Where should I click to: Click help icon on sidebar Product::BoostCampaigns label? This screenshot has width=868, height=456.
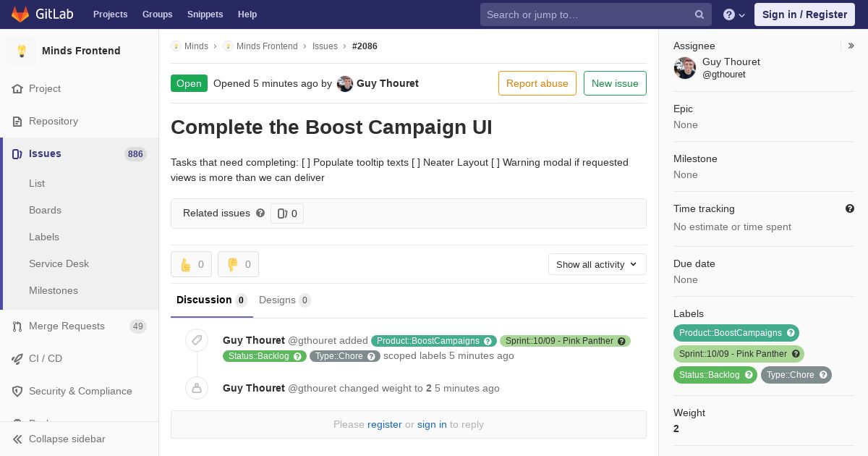pyautogui.click(x=791, y=333)
